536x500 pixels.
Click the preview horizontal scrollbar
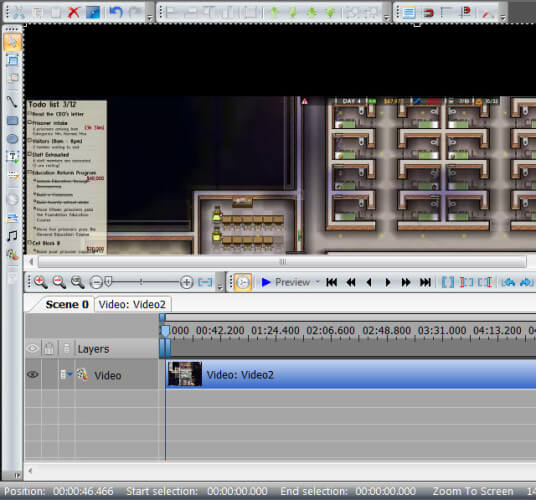pos(282,262)
